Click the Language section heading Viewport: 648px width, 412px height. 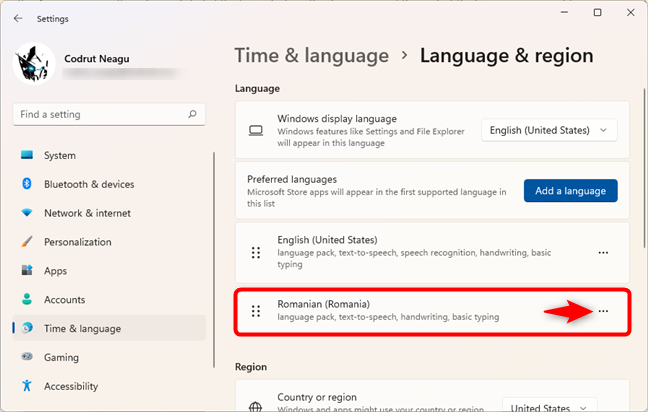point(257,88)
